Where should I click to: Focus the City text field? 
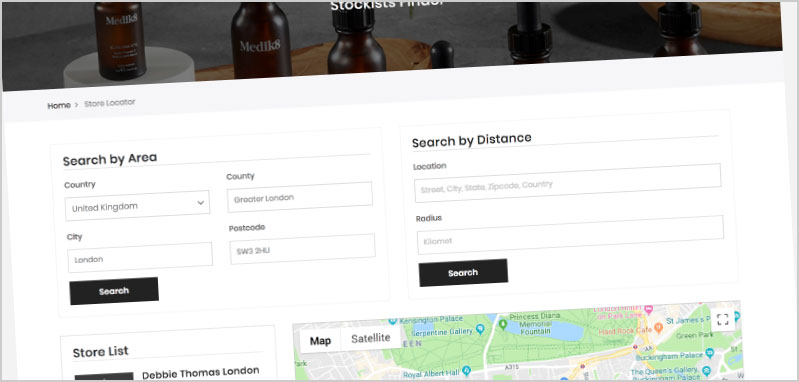[x=140, y=257]
